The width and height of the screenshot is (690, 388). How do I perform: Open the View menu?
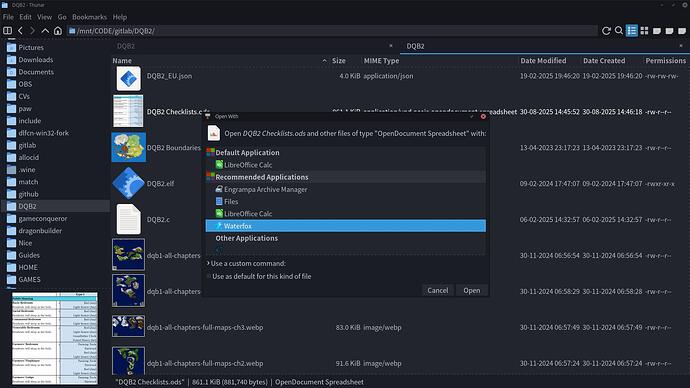44,17
